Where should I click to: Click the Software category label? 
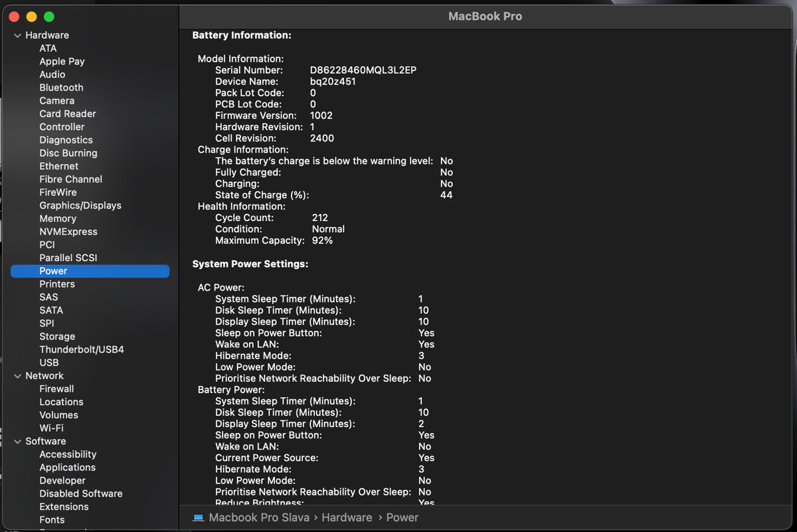click(x=46, y=441)
